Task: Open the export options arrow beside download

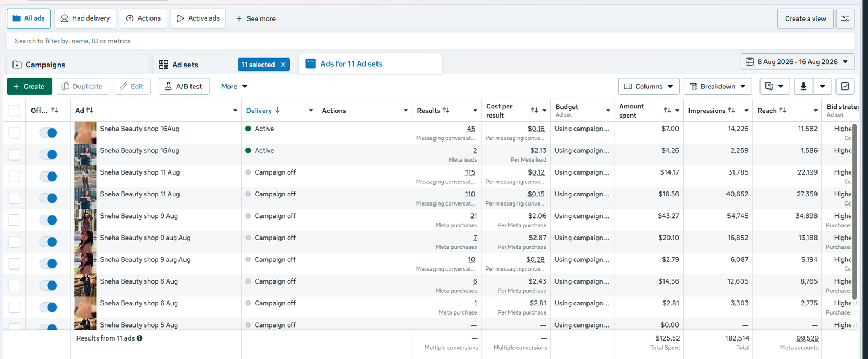Action: [822, 86]
